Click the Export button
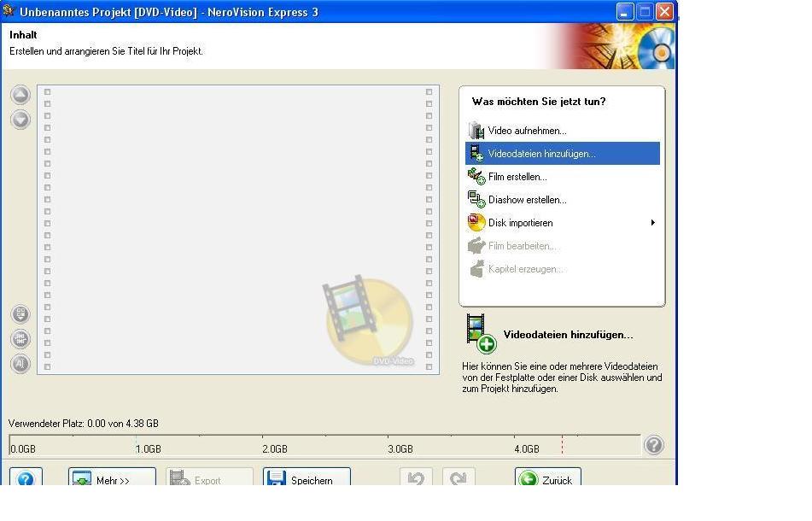812x521 pixels. [209, 477]
